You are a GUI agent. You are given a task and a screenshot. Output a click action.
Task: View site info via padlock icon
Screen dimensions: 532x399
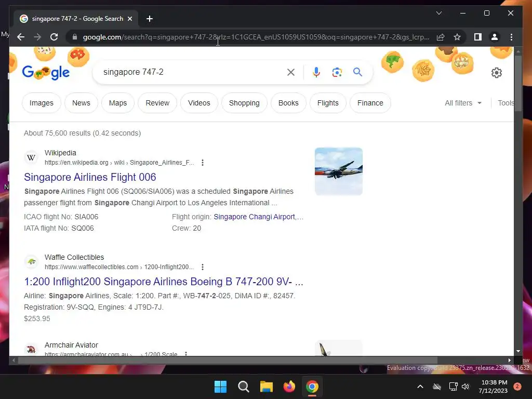coord(75,37)
